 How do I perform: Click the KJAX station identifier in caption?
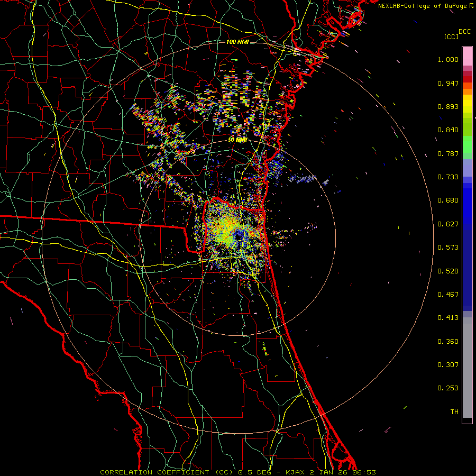(296, 472)
